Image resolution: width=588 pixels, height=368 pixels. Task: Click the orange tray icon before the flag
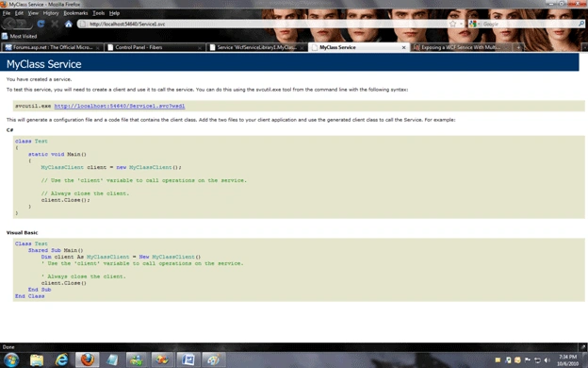[x=517, y=360]
